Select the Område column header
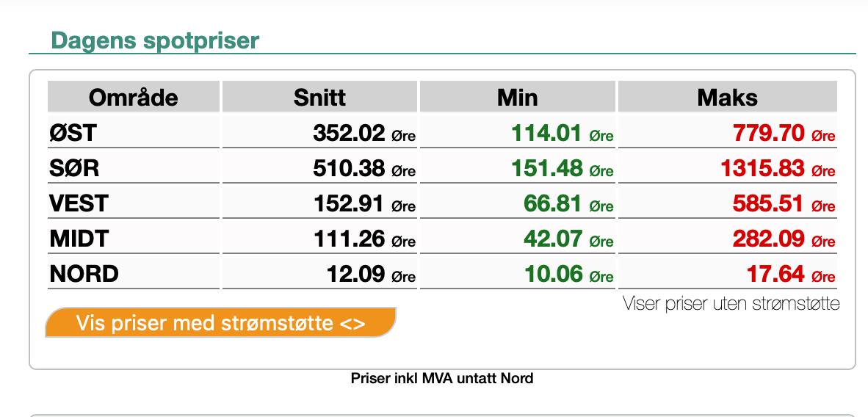This screenshot has height=417, width=868. [134, 98]
